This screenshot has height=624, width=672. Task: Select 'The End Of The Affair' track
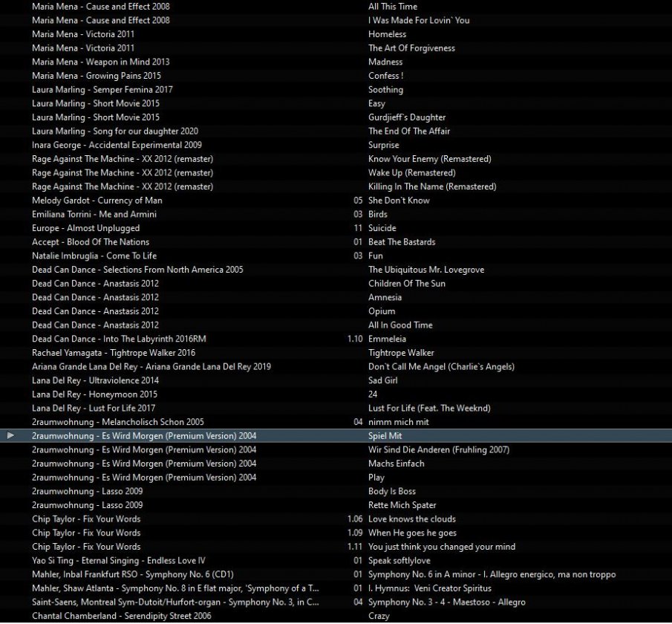click(409, 131)
